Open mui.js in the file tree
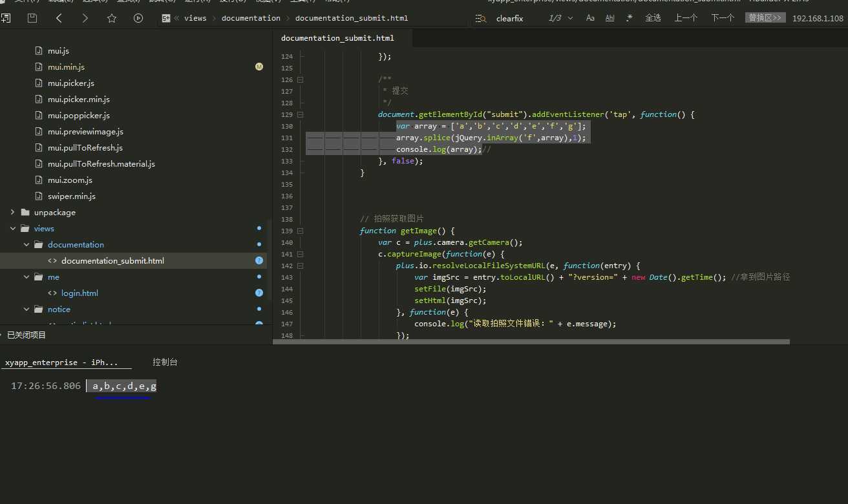The width and height of the screenshot is (848, 504). point(58,50)
